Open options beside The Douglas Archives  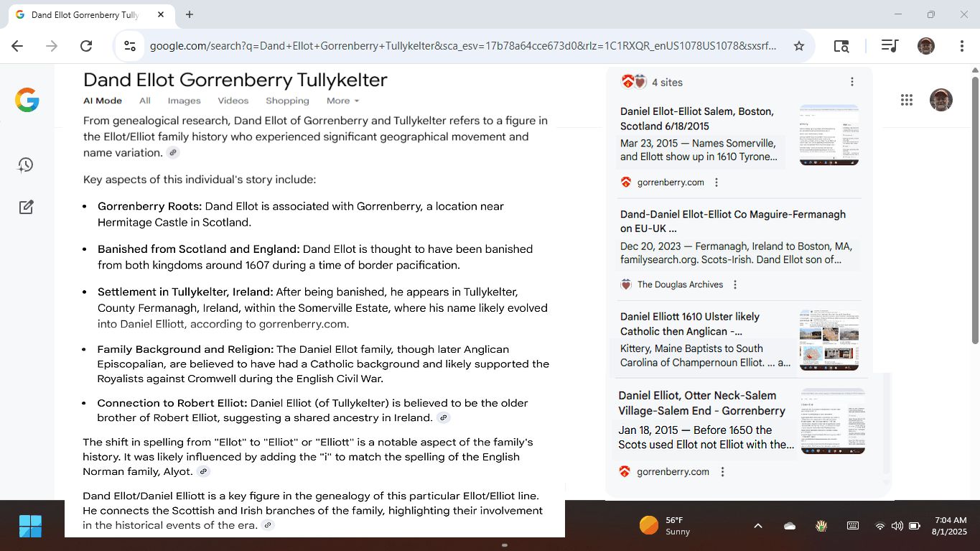(734, 284)
